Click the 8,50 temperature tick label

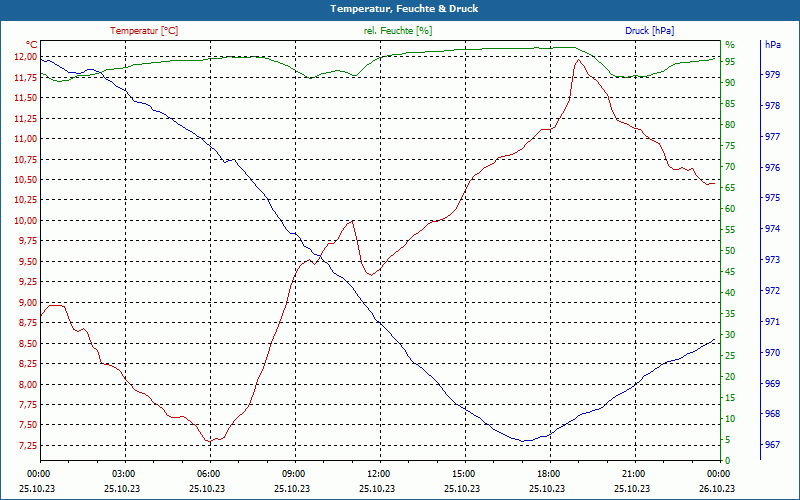pyautogui.click(x=28, y=343)
